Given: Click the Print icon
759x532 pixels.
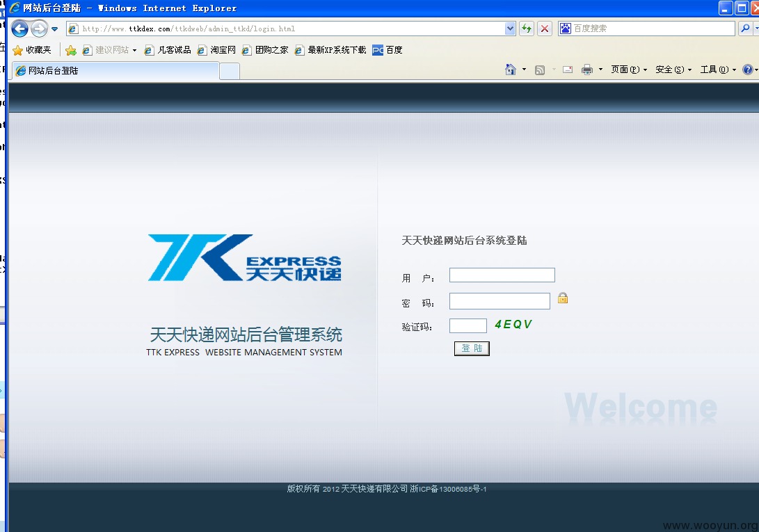Looking at the screenshot, I should pos(587,70).
